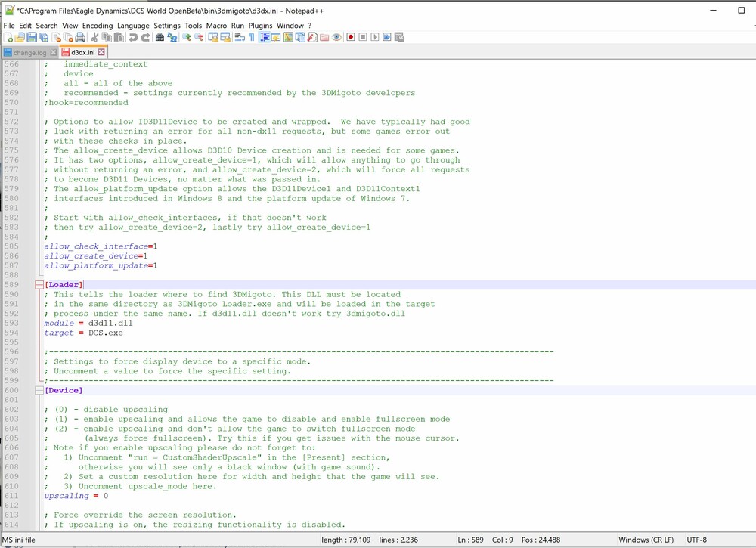
Task: Open the Plugins menu
Action: [261, 26]
